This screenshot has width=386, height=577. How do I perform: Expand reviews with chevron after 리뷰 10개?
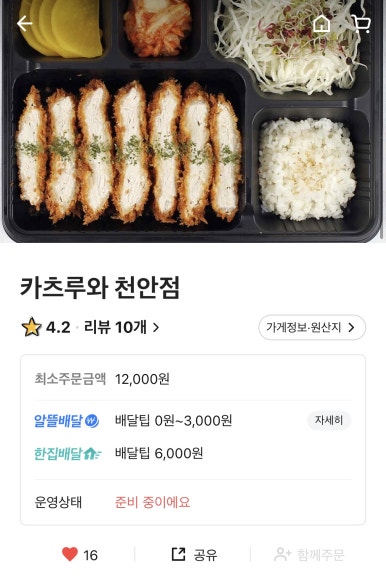(156, 327)
